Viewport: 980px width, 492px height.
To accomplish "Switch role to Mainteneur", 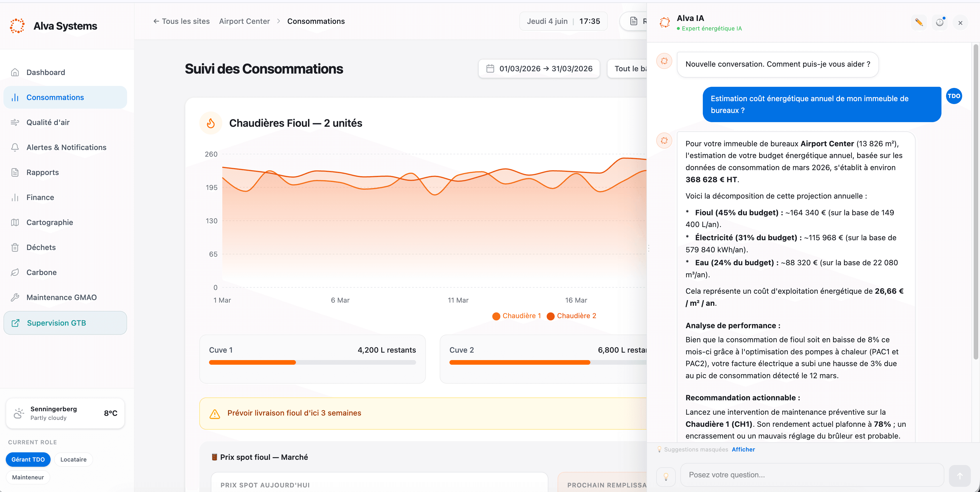I will tap(28, 477).
